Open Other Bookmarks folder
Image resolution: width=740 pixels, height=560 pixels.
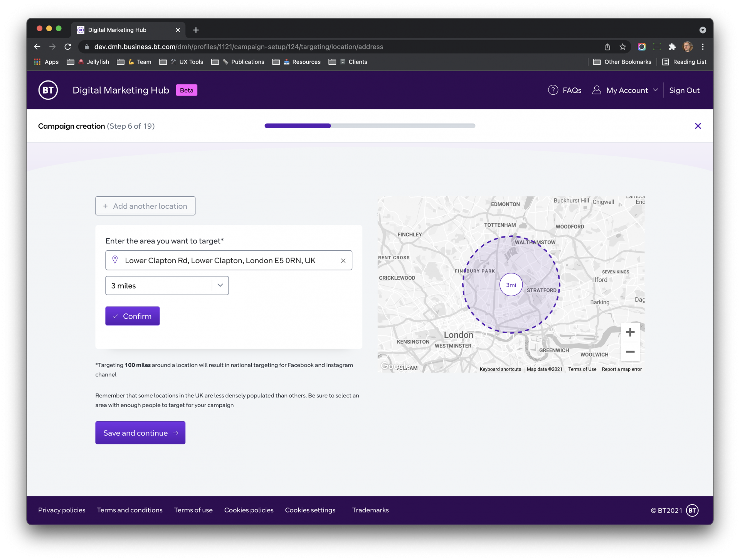point(622,62)
